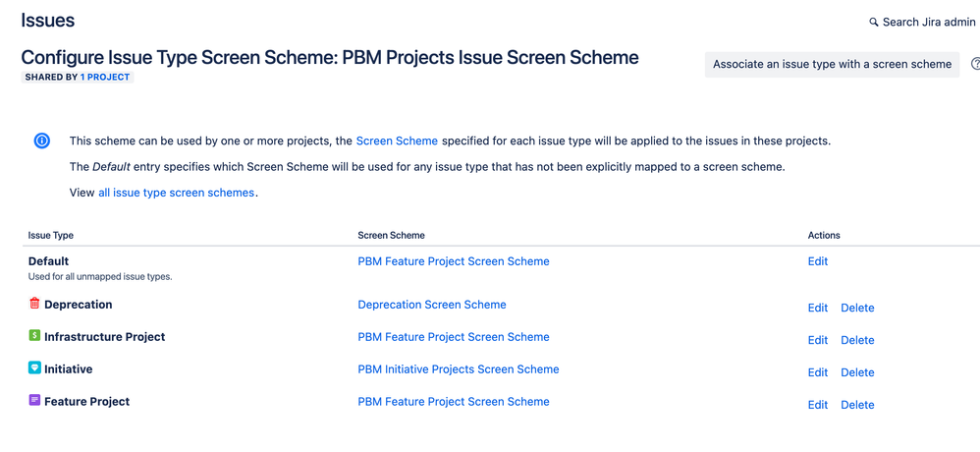View all issue type screen schemes
The image size is (980, 452).
pos(176,193)
